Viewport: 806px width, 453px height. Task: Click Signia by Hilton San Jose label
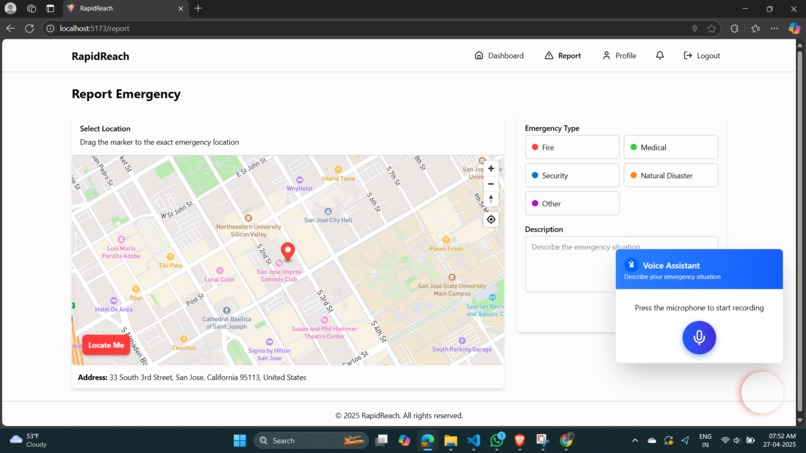tap(269, 354)
